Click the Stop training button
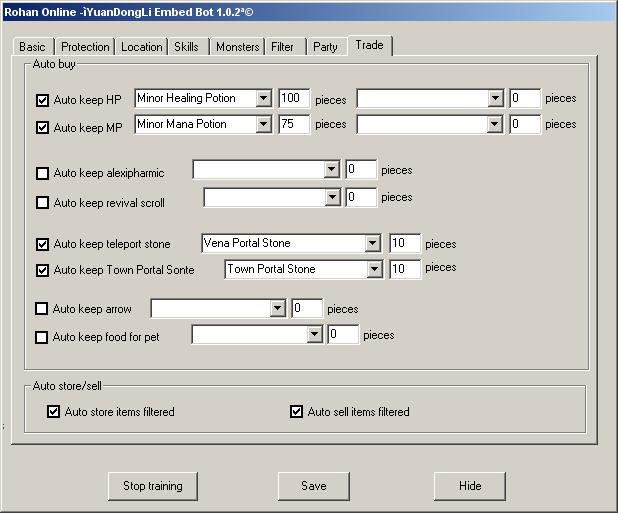The height and width of the screenshot is (513, 618). tap(153, 486)
